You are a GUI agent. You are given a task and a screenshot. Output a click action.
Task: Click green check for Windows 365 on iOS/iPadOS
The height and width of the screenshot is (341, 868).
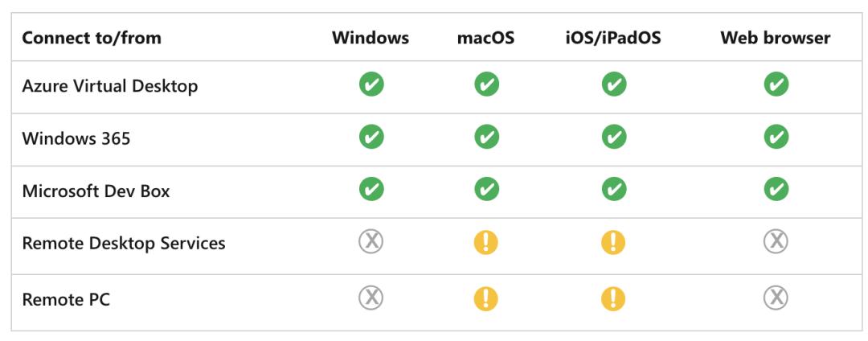coord(613,138)
